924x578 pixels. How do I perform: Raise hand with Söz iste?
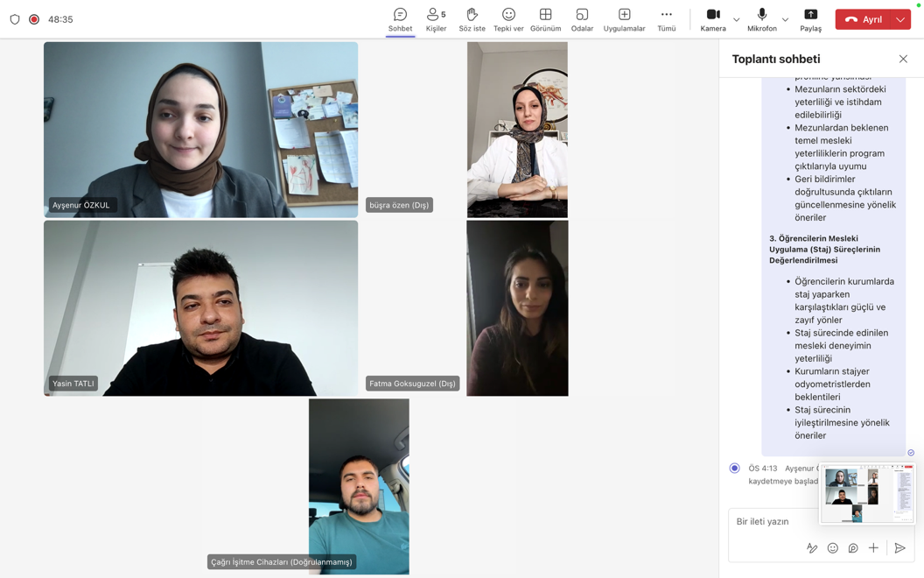tap(472, 19)
